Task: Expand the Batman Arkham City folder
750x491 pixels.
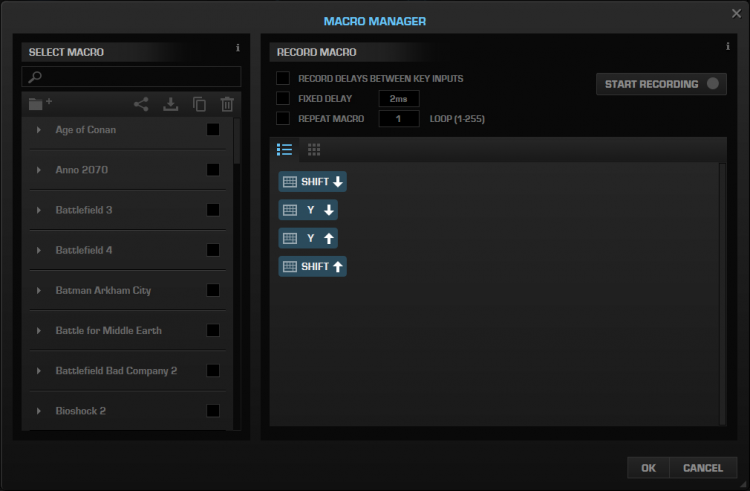Action: click(x=39, y=290)
